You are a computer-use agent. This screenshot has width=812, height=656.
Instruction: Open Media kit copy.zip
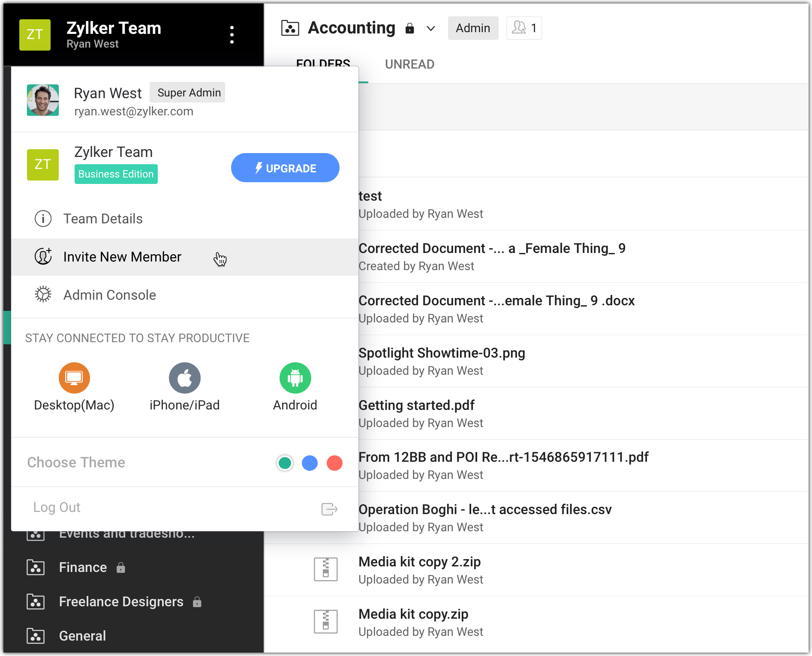pyautogui.click(x=413, y=614)
